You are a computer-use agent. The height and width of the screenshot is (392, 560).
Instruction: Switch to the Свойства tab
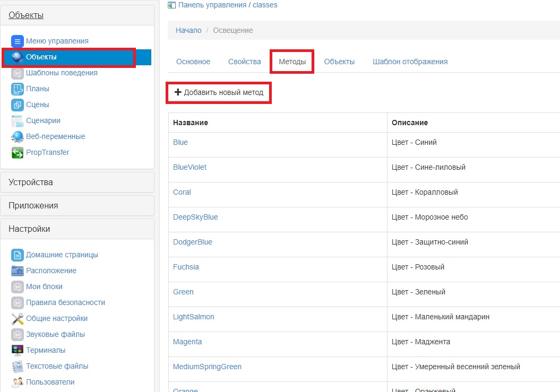click(x=244, y=62)
